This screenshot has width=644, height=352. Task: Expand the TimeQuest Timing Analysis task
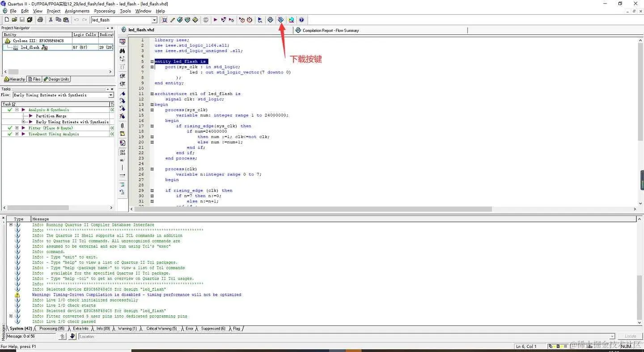tap(17, 134)
